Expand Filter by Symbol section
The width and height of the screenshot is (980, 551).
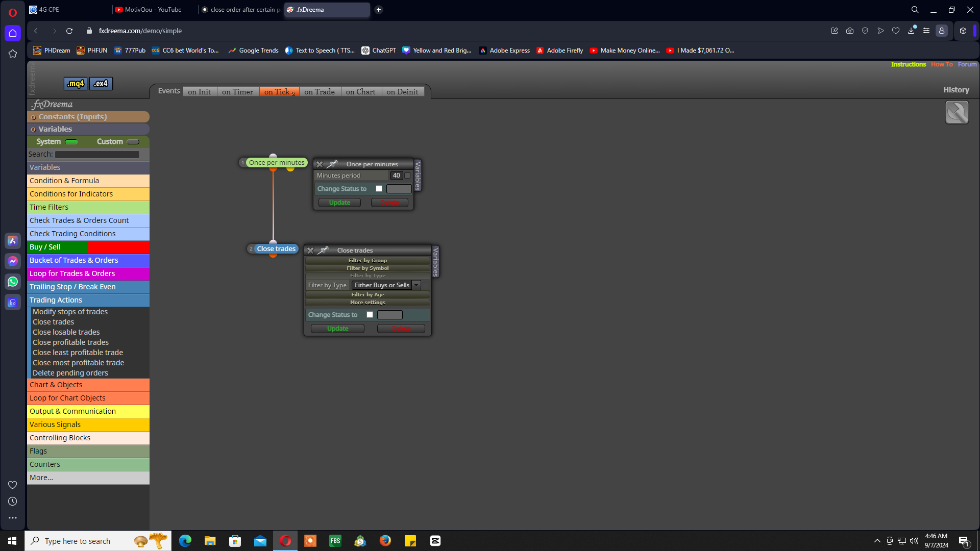click(x=367, y=268)
